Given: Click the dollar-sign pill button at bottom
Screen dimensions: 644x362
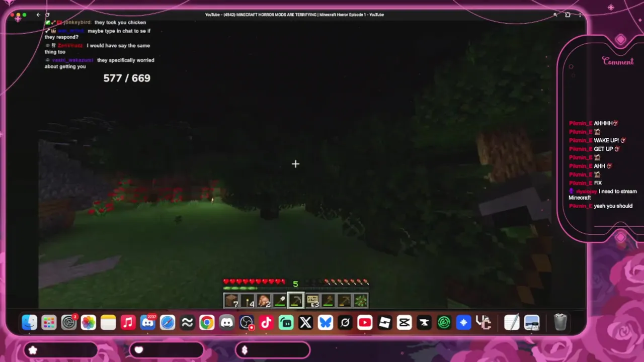Looking at the screenshot, I should [272, 350].
